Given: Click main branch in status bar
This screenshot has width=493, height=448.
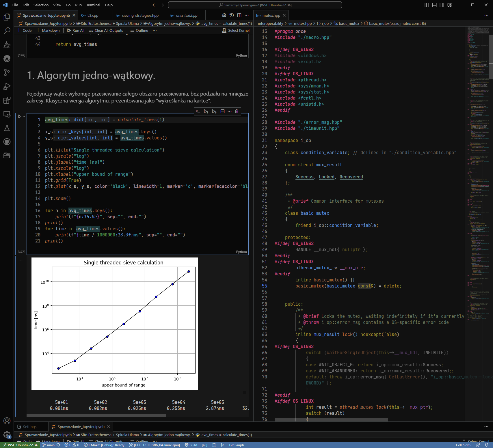Looking at the screenshot, I should point(48,445).
